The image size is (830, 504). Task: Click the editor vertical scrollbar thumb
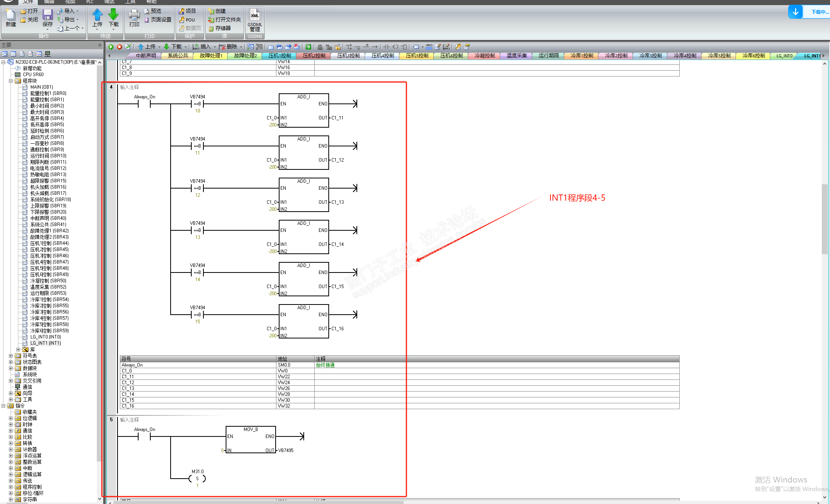point(825,219)
